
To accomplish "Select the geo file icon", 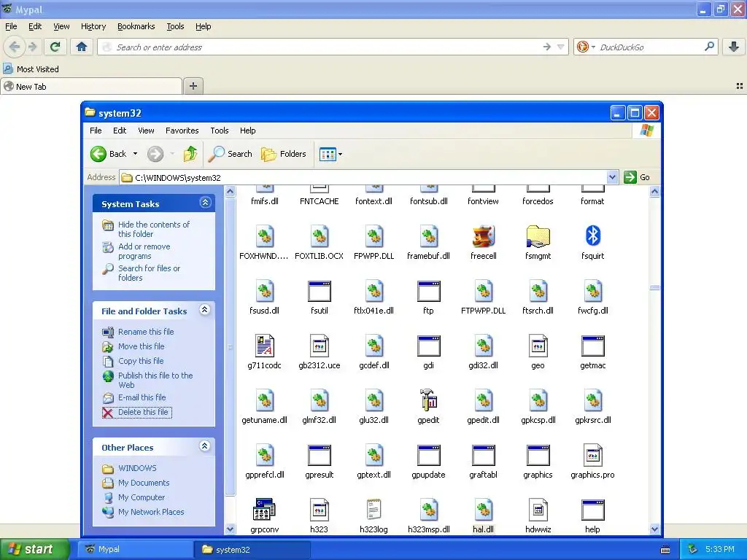I will pyautogui.click(x=538, y=346).
